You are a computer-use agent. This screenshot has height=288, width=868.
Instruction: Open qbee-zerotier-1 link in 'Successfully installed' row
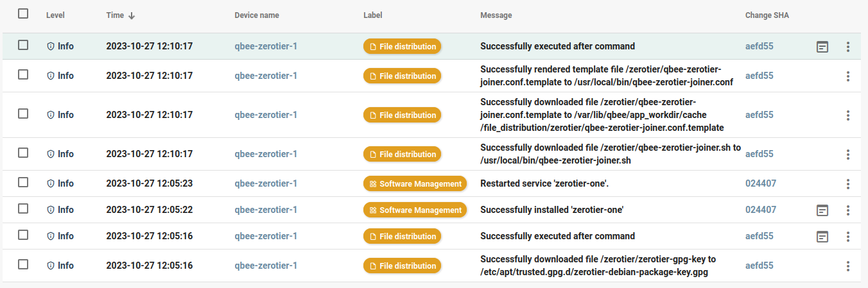pos(266,210)
